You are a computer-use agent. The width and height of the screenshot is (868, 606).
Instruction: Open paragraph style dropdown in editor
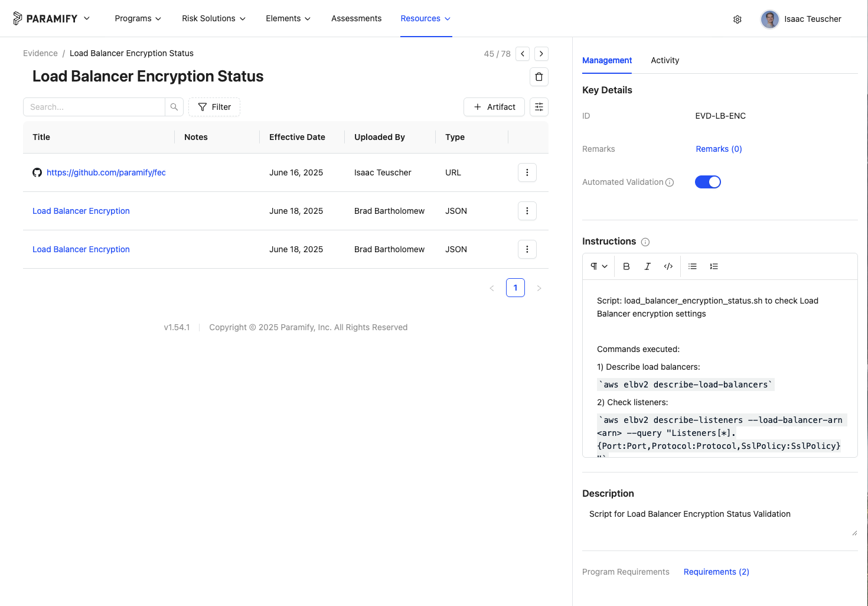pyautogui.click(x=599, y=266)
